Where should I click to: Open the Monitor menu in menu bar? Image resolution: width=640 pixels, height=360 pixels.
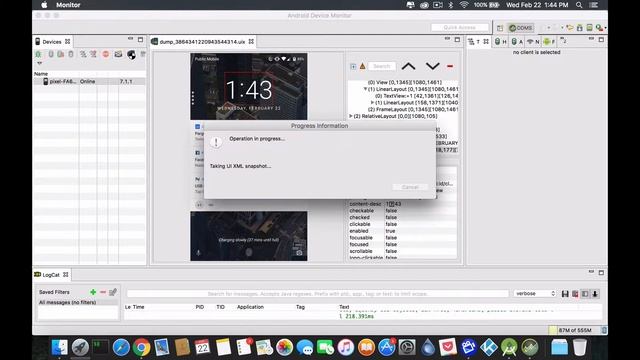[x=68, y=5]
